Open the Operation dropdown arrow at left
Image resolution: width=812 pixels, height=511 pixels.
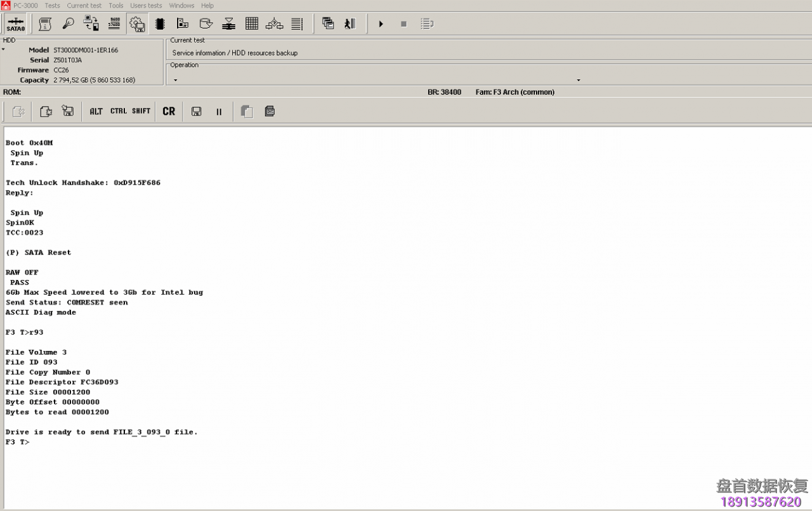tap(175, 80)
